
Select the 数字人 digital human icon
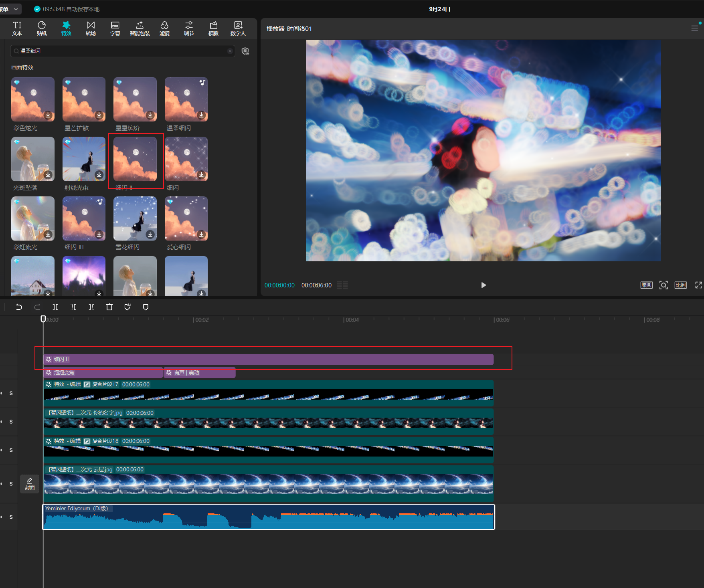(238, 28)
